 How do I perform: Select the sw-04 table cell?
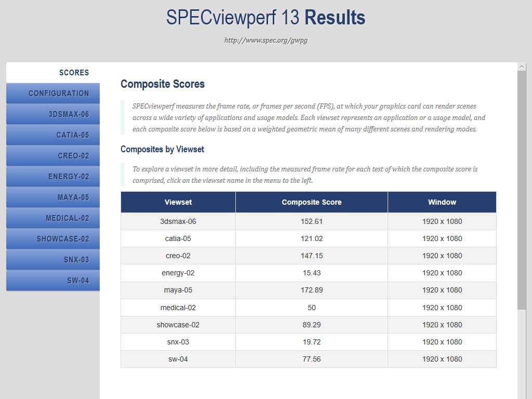coord(178,359)
